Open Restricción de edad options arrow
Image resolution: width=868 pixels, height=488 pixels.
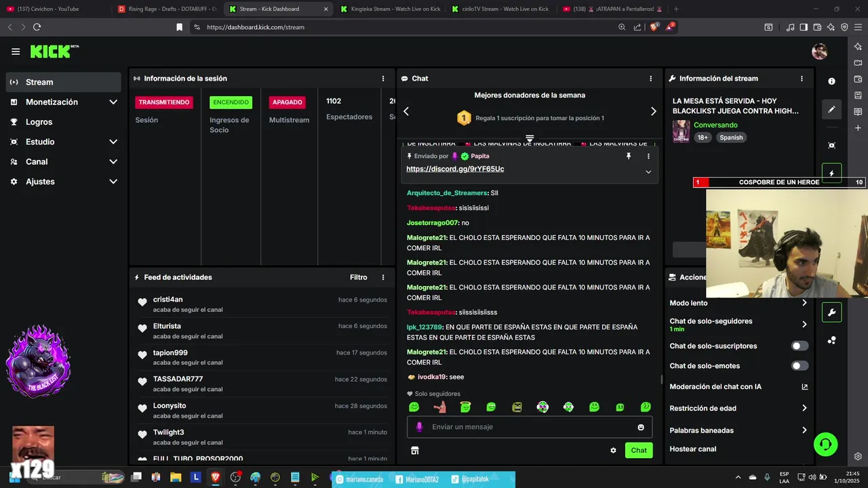pyautogui.click(x=804, y=408)
